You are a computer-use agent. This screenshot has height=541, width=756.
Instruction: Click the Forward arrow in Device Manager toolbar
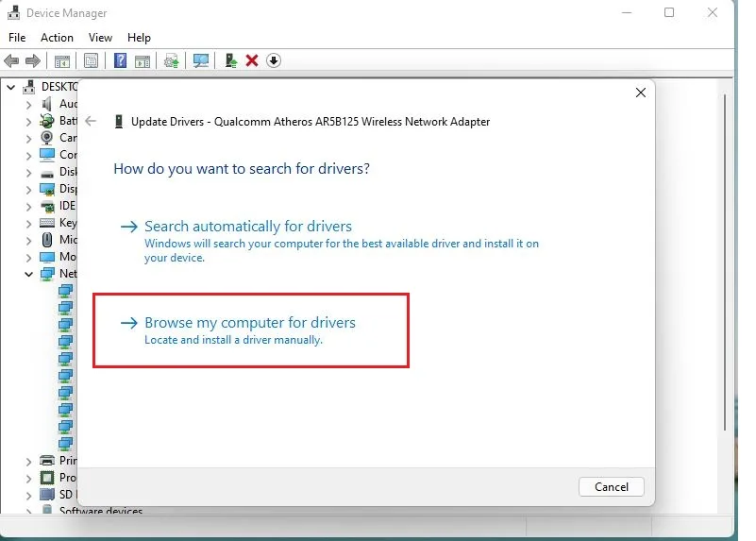point(33,60)
